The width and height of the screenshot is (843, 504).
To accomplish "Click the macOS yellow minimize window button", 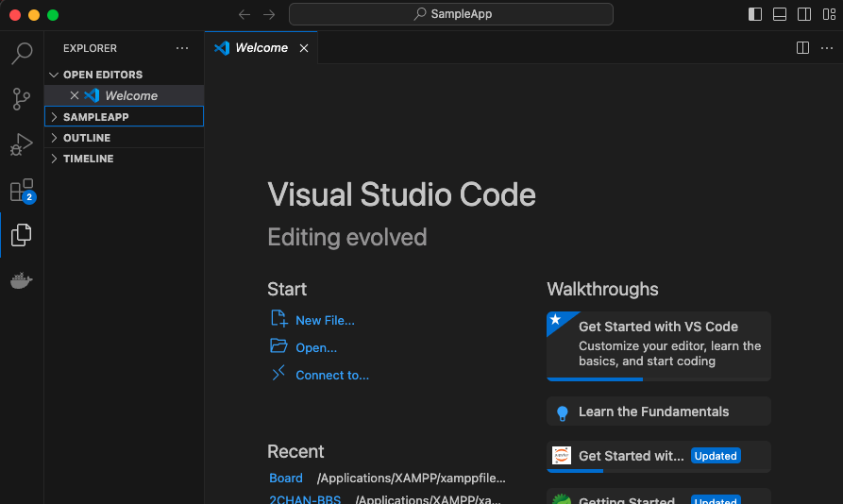I will [x=34, y=15].
